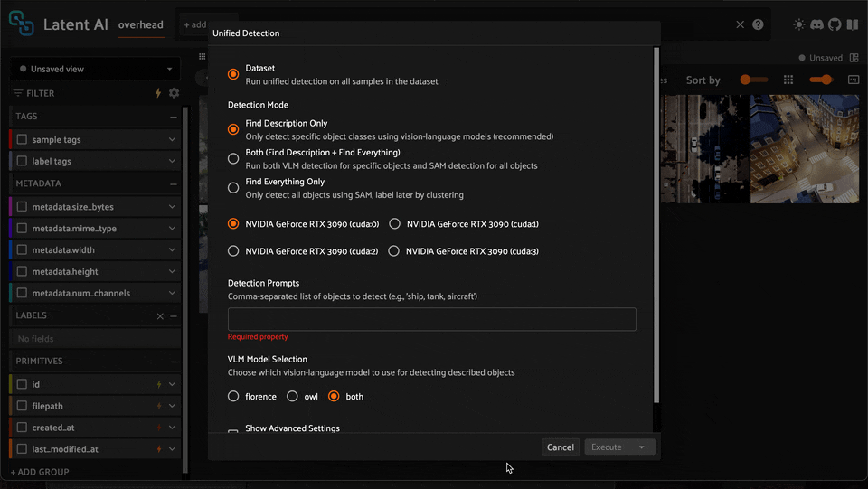Check the filepath checkbox

[22, 406]
